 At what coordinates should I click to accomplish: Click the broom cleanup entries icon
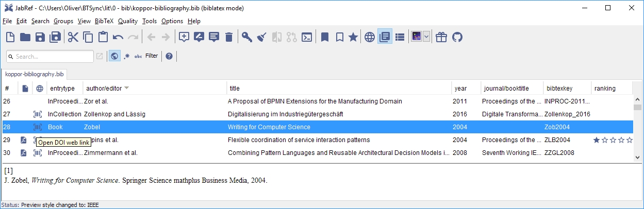pos(261,37)
